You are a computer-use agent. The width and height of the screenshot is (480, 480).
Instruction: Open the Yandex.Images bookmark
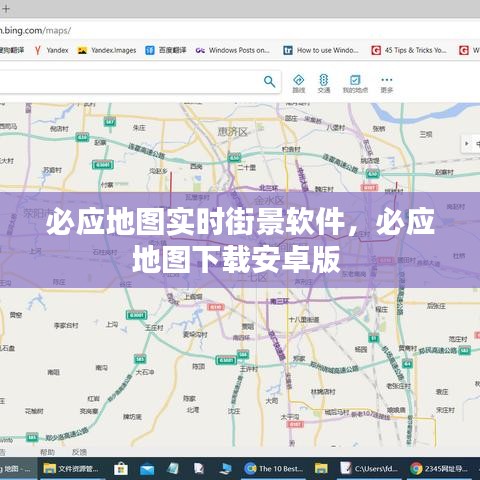tap(107, 50)
